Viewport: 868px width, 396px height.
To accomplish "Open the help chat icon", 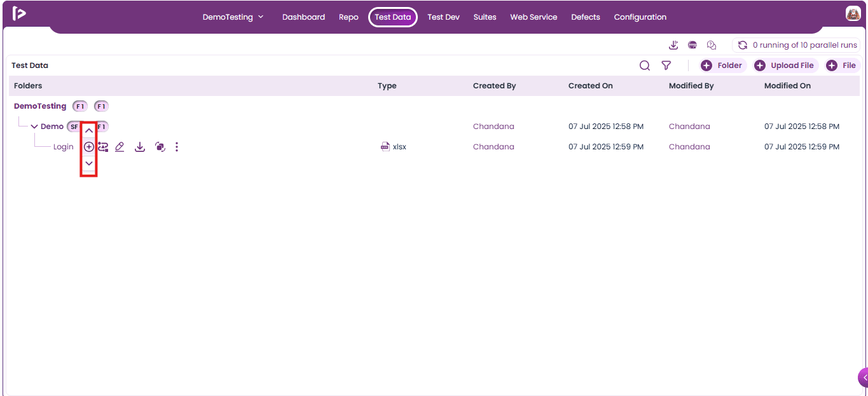I will click(x=712, y=45).
